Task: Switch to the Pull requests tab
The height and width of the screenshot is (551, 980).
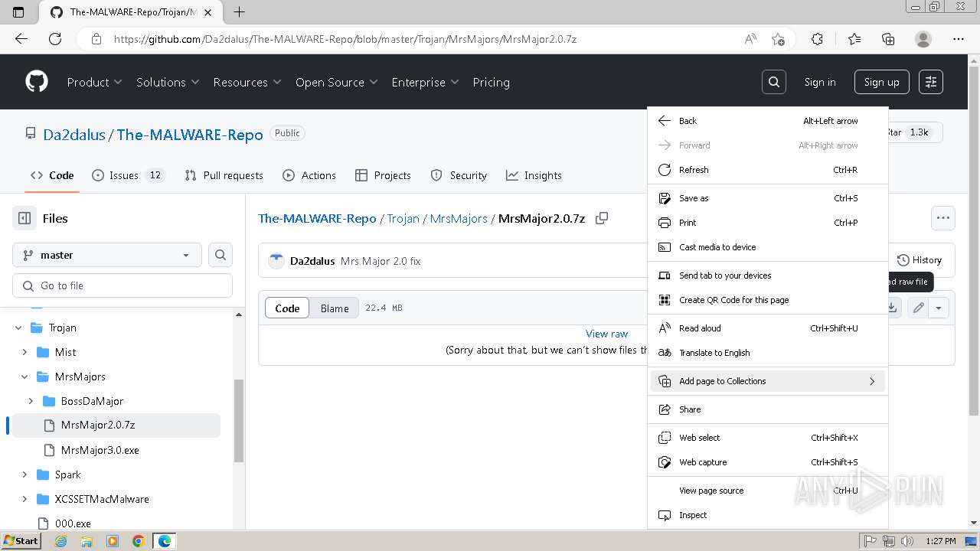Action: pos(224,175)
